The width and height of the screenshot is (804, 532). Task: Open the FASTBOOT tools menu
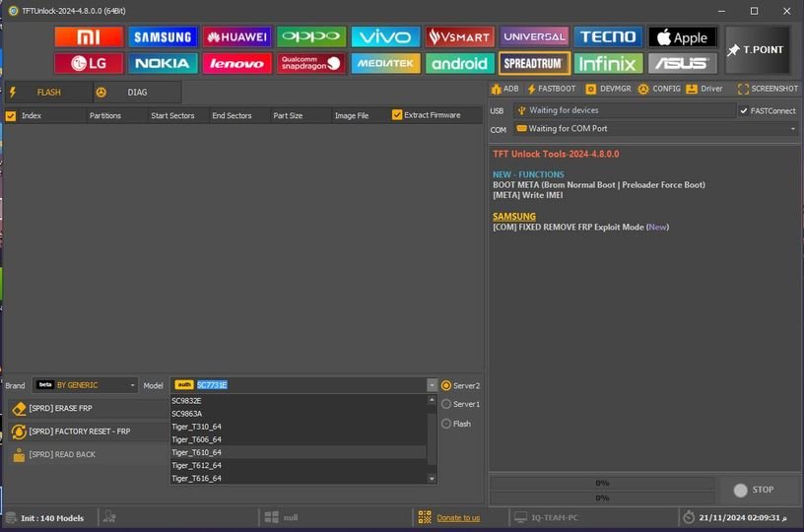pos(551,89)
